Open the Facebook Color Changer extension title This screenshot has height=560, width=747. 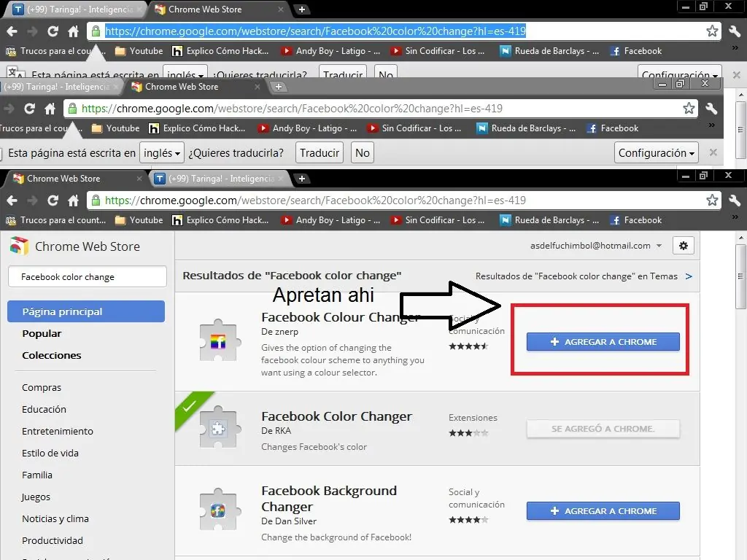336,416
